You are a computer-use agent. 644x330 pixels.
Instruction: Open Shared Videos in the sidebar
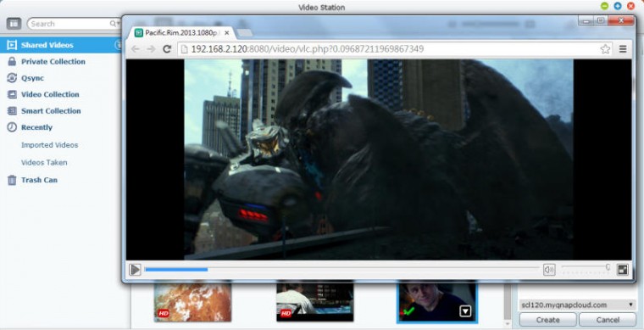tap(61, 45)
